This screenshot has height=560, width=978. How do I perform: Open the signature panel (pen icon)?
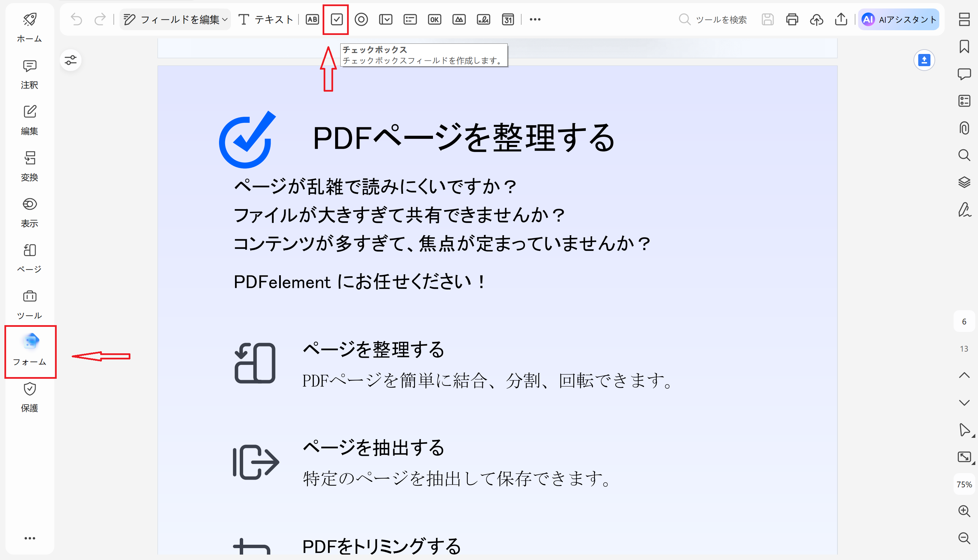click(964, 210)
